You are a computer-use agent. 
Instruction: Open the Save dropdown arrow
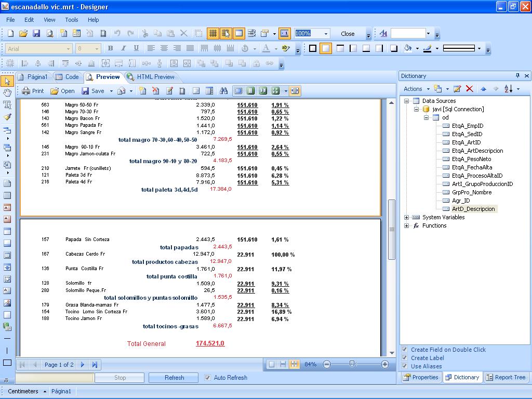[111, 91]
